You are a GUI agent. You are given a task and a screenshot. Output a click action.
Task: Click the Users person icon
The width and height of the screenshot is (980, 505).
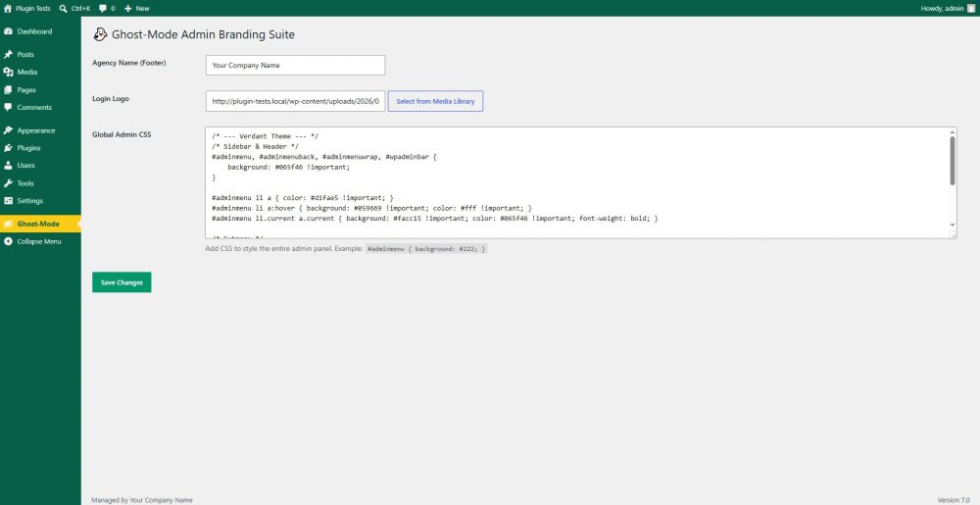pyautogui.click(x=8, y=166)
